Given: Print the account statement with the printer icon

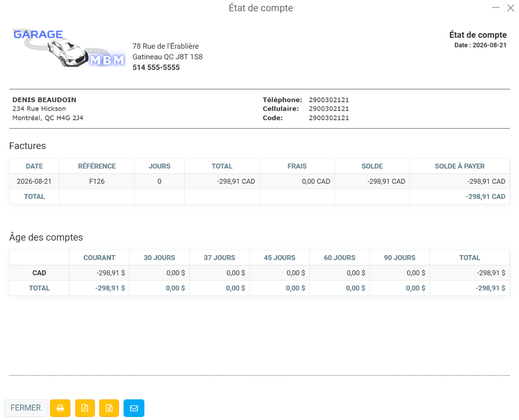Looking at the screenshot, I should 60,408.
